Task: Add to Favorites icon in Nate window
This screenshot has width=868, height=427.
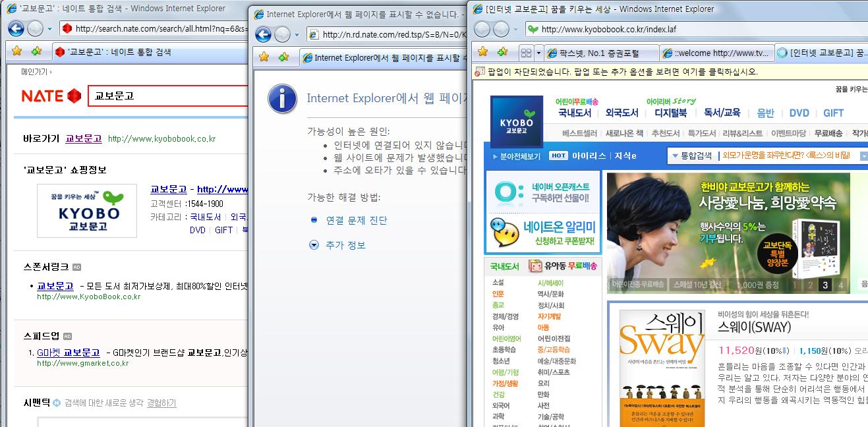Action: [36, 51]
